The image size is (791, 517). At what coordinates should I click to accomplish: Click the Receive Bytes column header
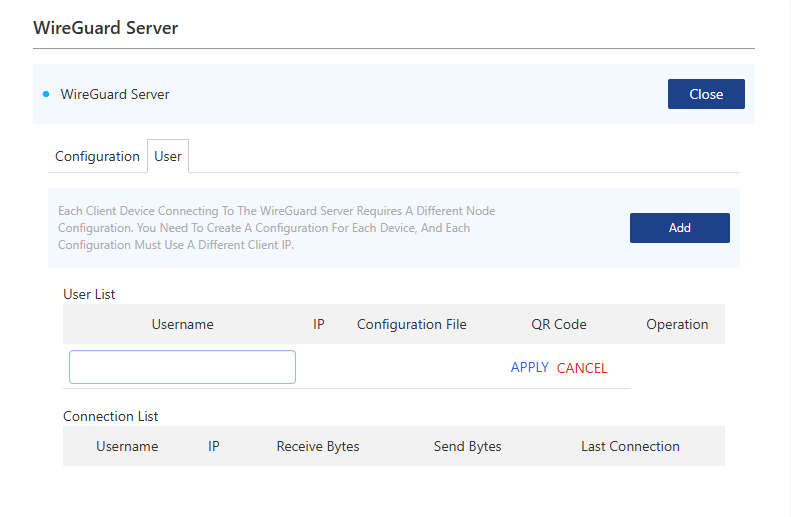click(318, 446)
